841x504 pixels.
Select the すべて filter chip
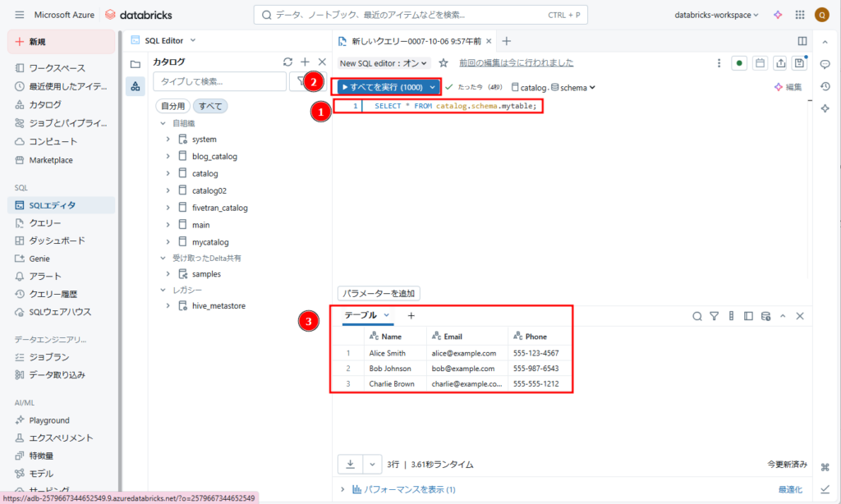[x=210, y=106]
